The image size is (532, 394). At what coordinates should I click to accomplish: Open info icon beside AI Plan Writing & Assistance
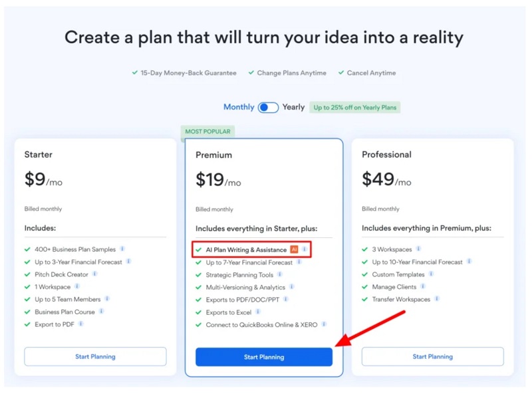[x=305, y=249]
